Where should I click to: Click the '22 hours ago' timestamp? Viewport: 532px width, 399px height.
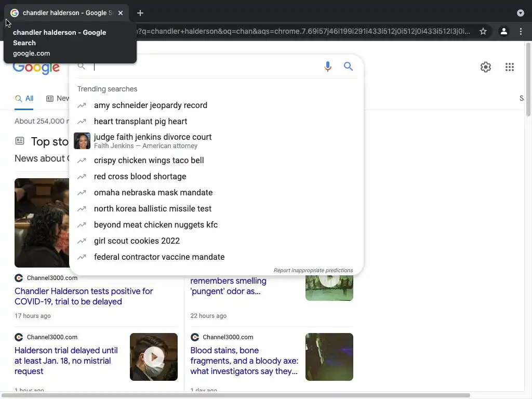208,316
